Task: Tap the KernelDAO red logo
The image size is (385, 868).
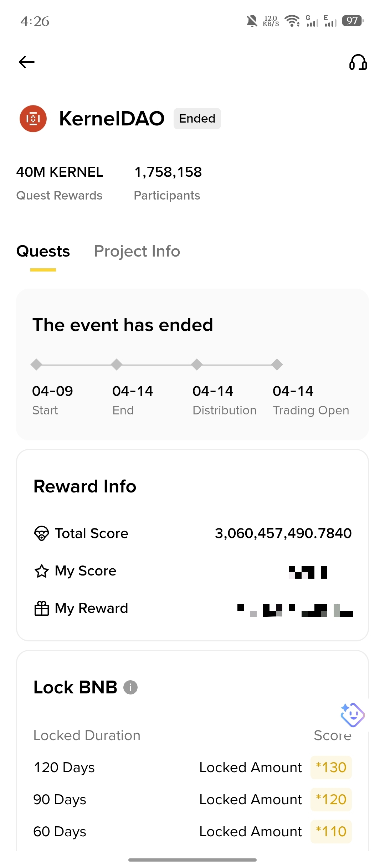Action: [33, 119]
